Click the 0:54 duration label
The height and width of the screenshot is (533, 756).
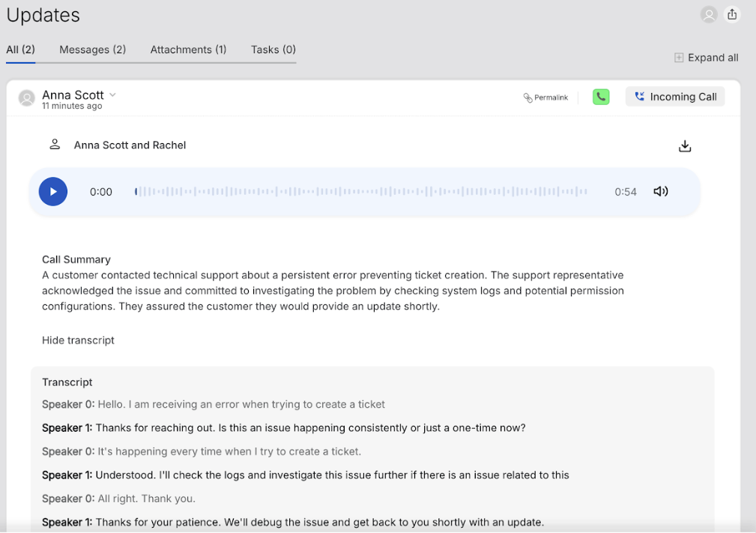(626, 192)
